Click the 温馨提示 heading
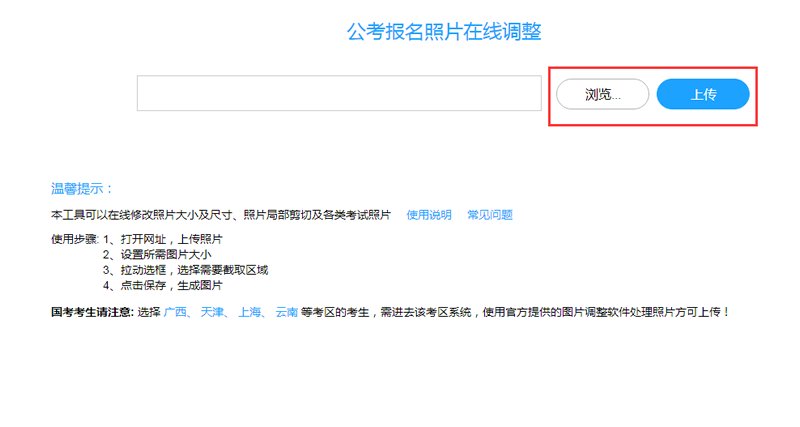Image resolution: width=800 pixels, height=427 pixels. point(82,188)
